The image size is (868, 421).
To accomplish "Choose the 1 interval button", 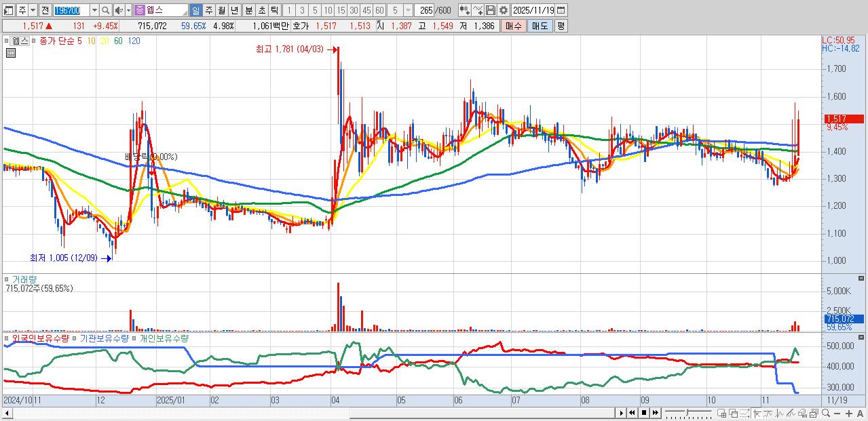I will (288, 10).
